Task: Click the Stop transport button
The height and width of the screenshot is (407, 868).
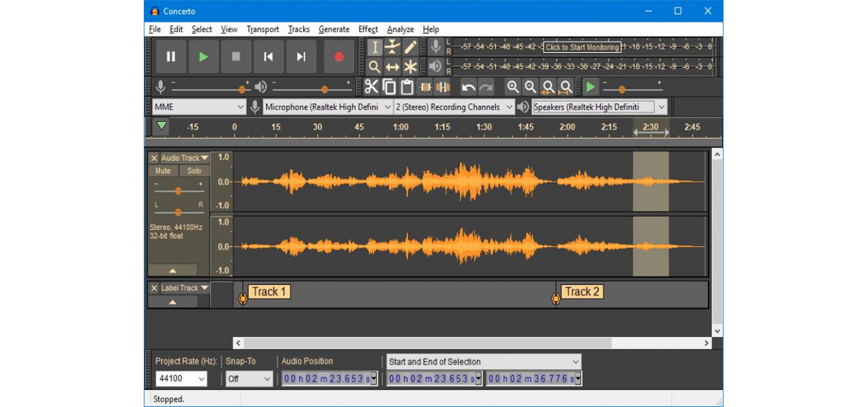Action: (236, 57)
